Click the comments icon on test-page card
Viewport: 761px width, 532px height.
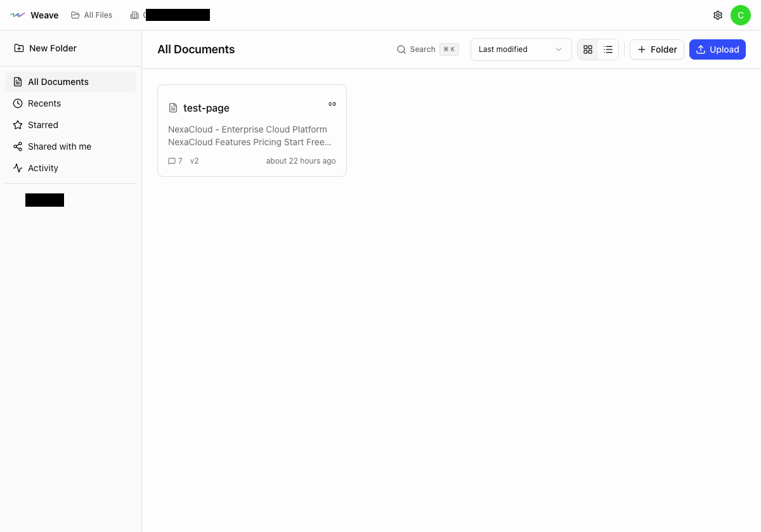pyautogui.click(x=172, y=161)
